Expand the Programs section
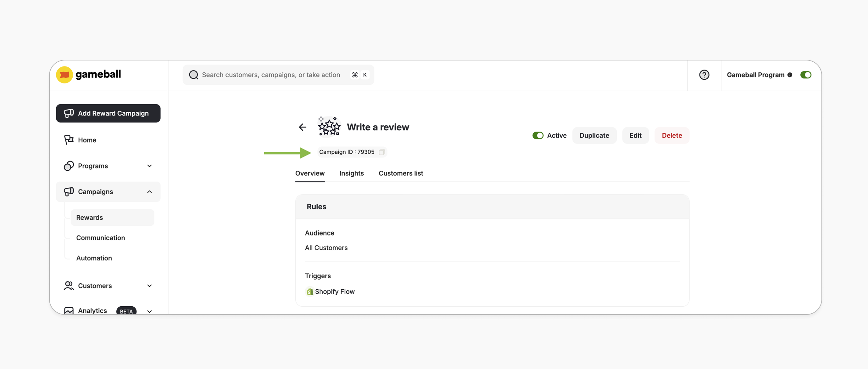This screenshot has height=369, width=868. coord(149,166)
